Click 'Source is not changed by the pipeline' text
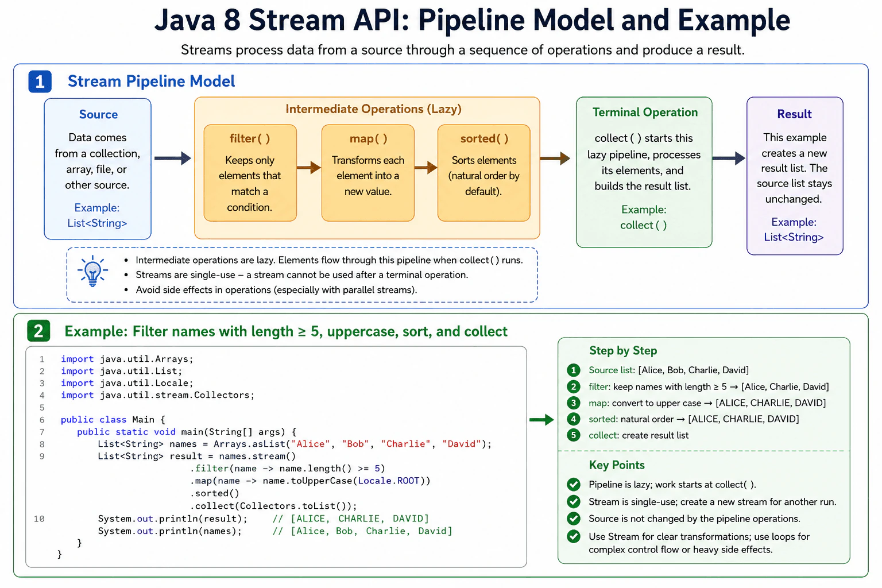This screenshot has height=588, width=882. pyautogui.click(x=694, y=519)
